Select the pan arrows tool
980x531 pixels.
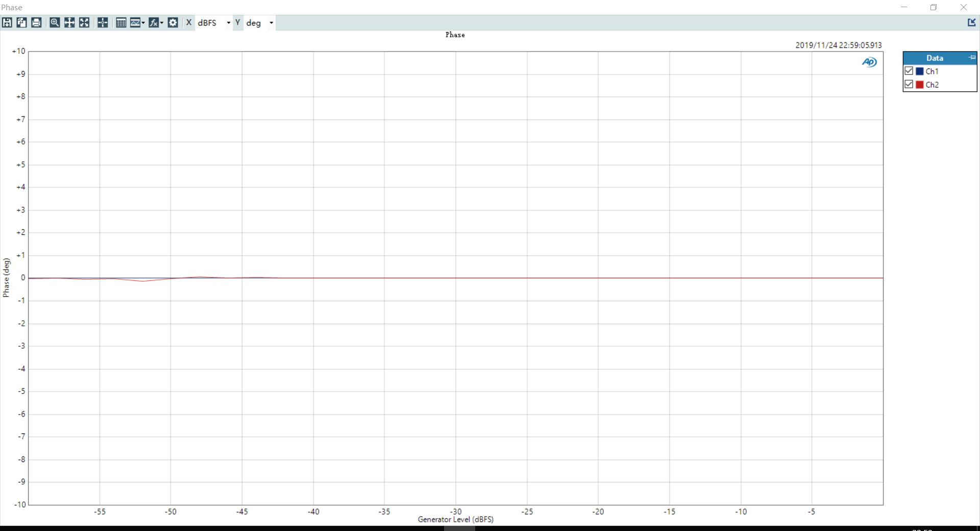point(69,22)
